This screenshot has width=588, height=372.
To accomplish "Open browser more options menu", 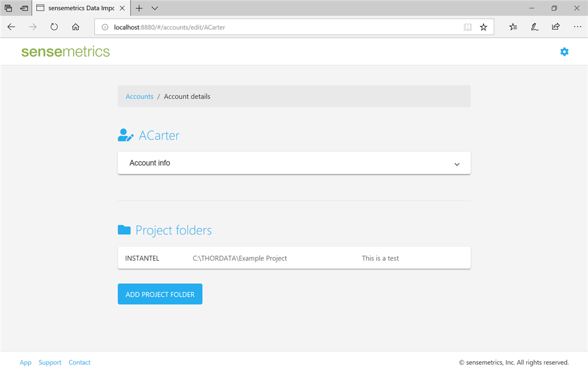I will [577, 27].
